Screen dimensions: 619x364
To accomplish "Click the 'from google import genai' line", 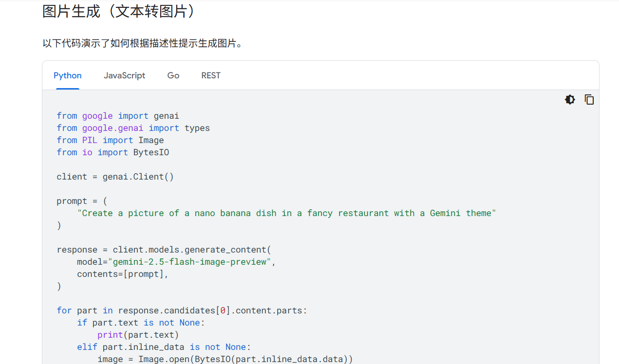I will 118,116.
